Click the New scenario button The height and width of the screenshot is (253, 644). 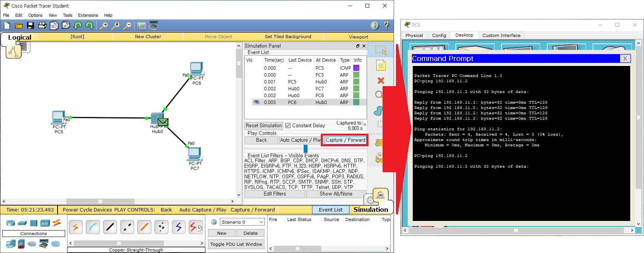[222, 233]
